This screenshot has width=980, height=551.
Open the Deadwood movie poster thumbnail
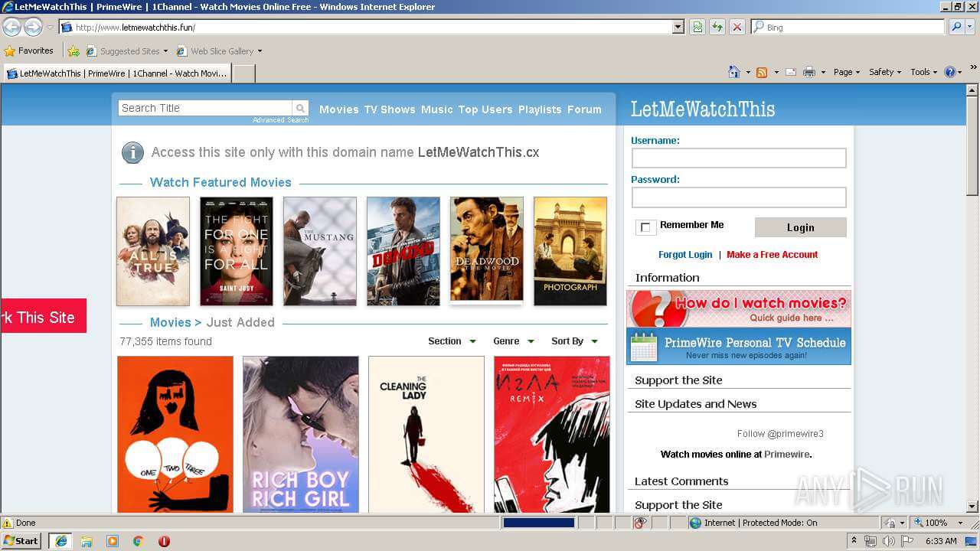(487, 250)
